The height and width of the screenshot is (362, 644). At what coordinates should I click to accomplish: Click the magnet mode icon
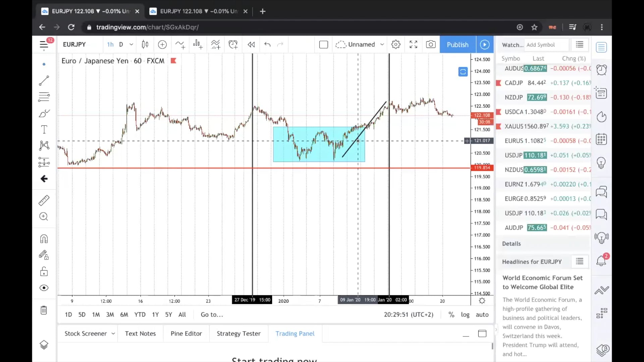click(44, 239)
